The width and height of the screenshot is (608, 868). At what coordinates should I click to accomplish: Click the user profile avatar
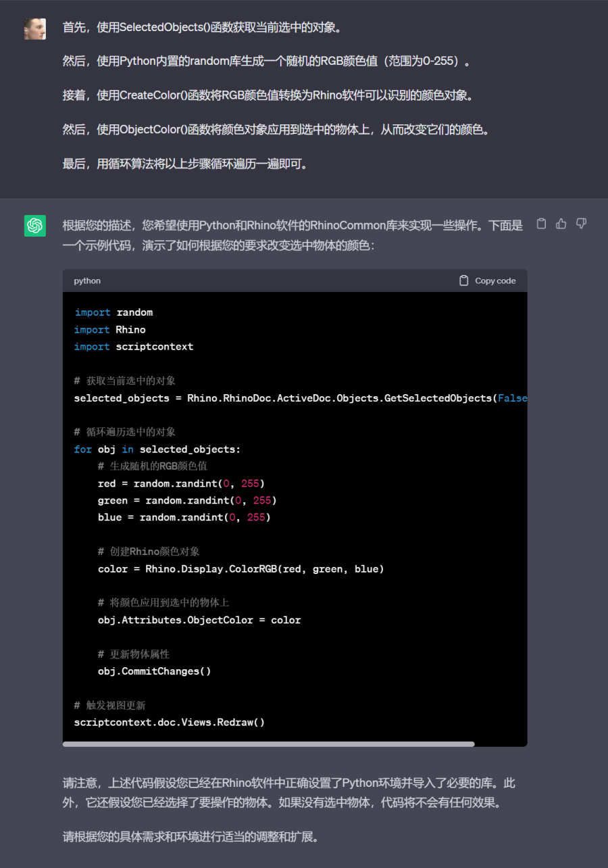click(35, 28)
